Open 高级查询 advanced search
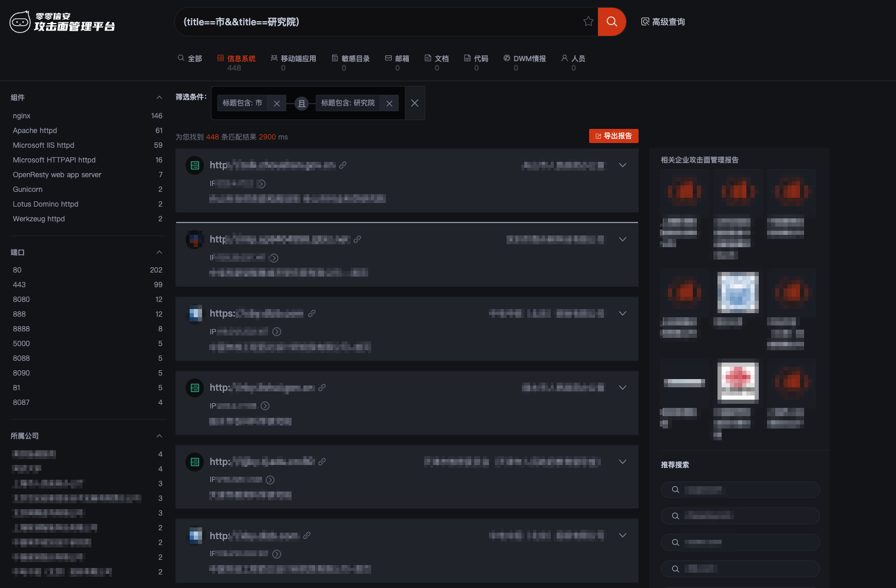 pos(663,22)
